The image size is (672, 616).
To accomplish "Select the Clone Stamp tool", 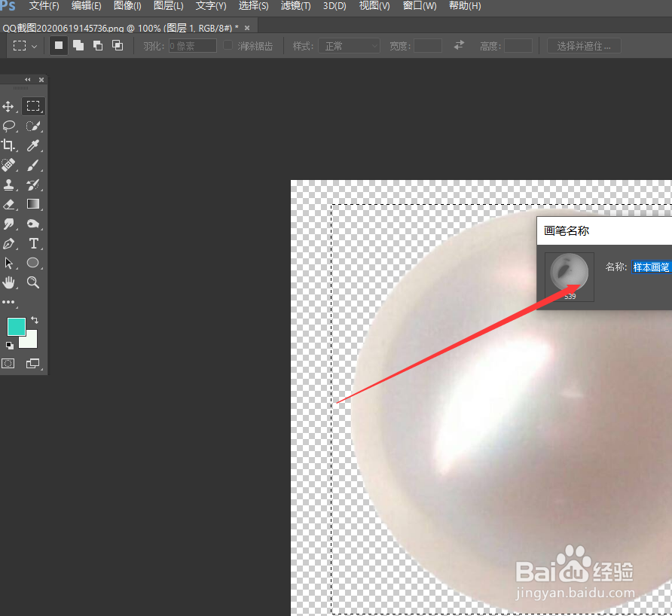I will (x=8, y=184).
